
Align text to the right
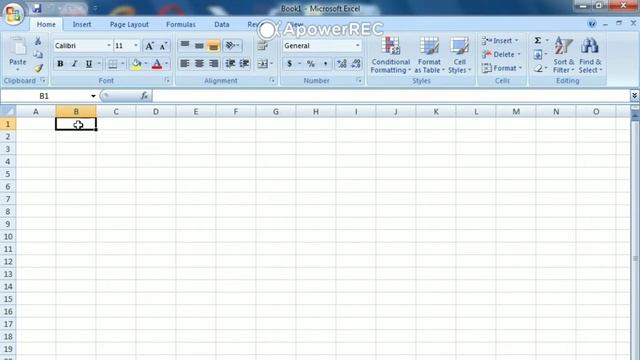pyautogui.click(x=213, y=64)
